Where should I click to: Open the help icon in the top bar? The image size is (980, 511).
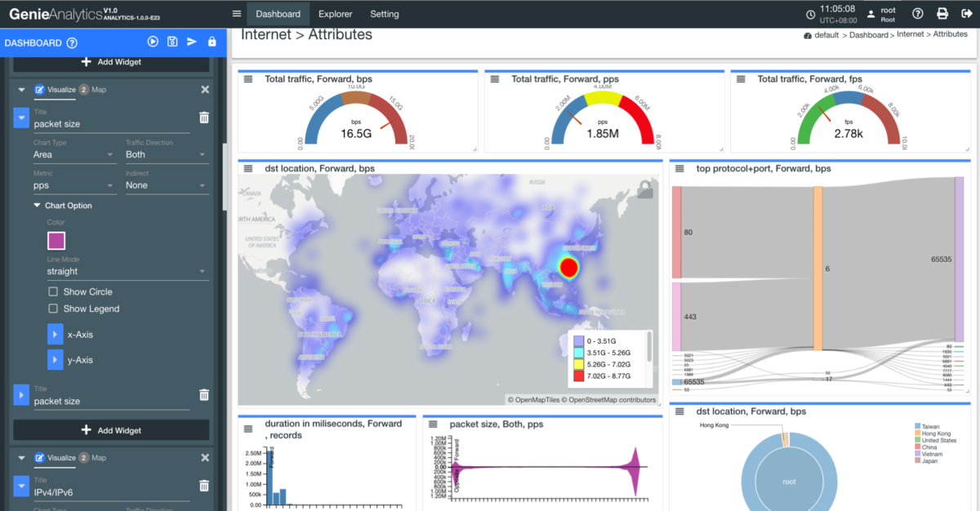(917, 14)
